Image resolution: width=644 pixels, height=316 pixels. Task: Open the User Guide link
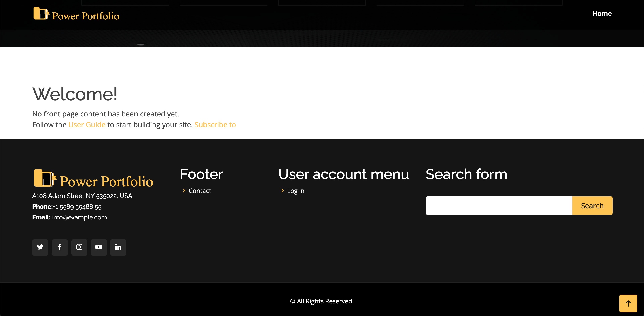[x=87, y=125]
